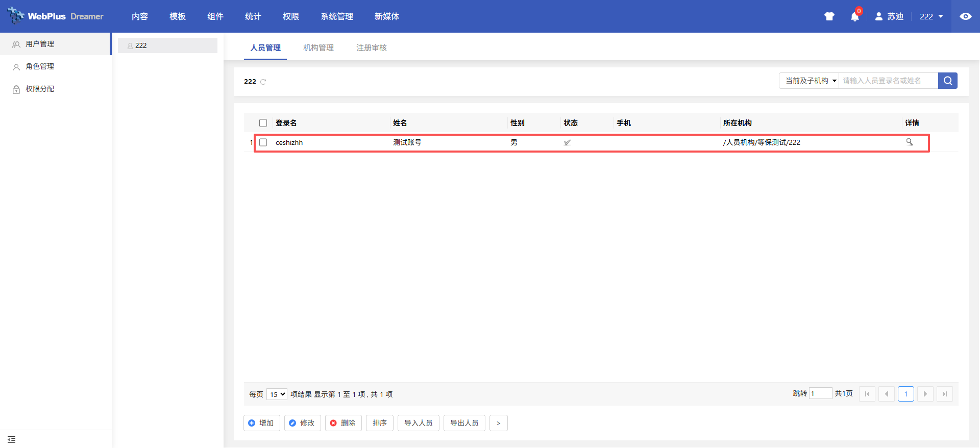This screenshot has width=980, height=448.
Task: View details magnifier for ceshizhh
Action: tap(909, 142)
